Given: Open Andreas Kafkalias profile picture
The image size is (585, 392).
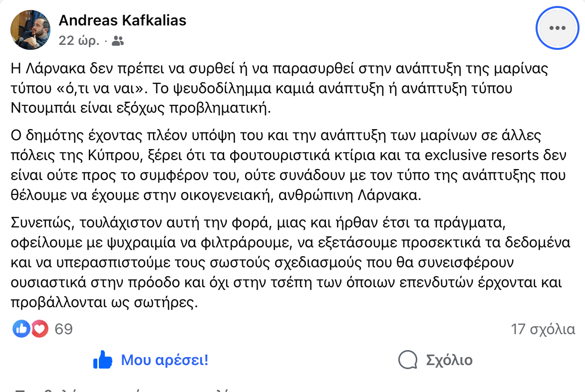Looking at the screenshot, I should (x=30, y=30).
